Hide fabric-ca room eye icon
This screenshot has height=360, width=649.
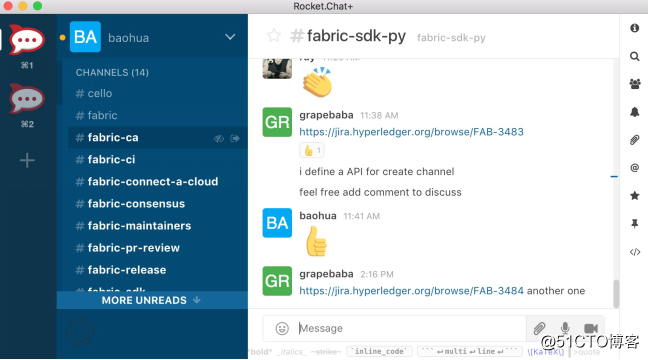[219, 138]
